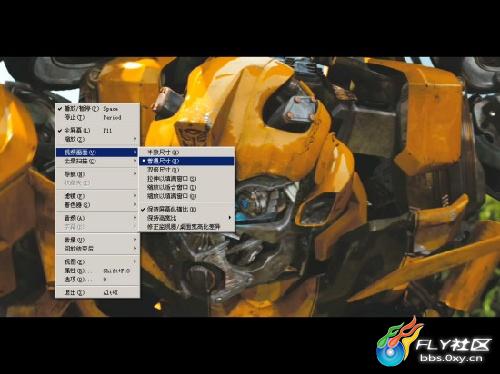
Task: Click the FLY community logo watermark
Action: coord(433,342)
